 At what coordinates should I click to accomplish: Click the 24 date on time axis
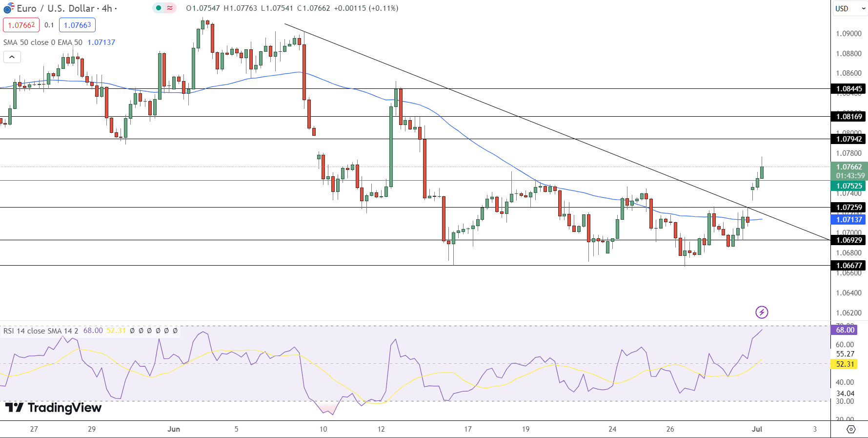612,429
